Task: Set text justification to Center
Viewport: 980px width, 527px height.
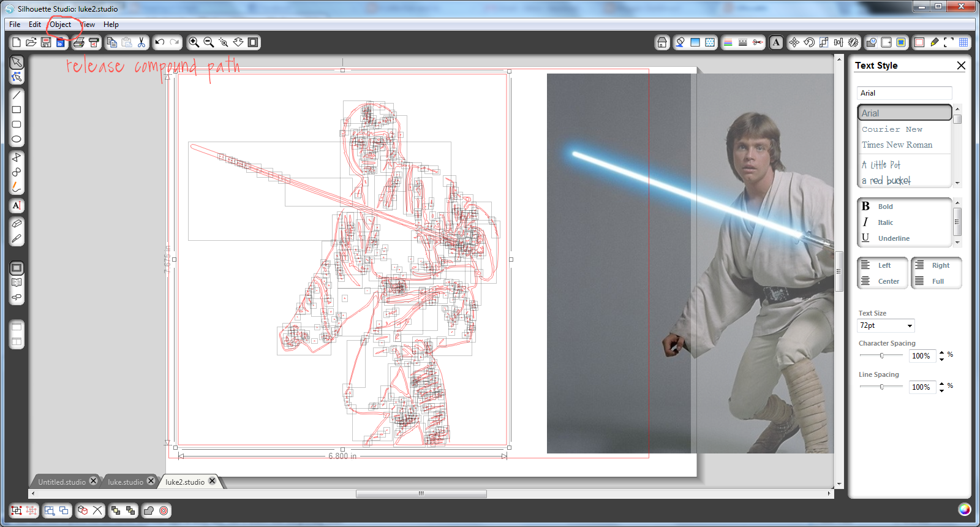Action: [x=882, y=281]
